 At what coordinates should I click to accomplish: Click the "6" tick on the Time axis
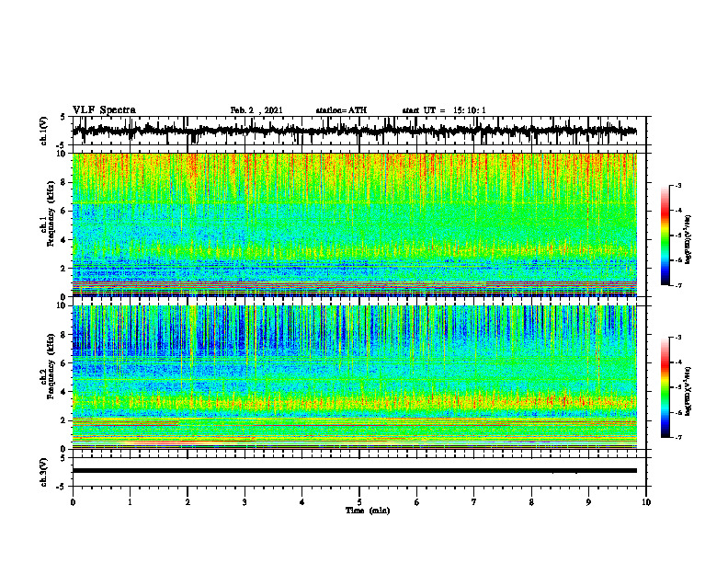click(x=417, y=502)
